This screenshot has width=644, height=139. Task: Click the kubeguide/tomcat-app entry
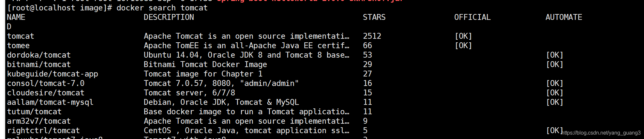click(x=52, y=74)
